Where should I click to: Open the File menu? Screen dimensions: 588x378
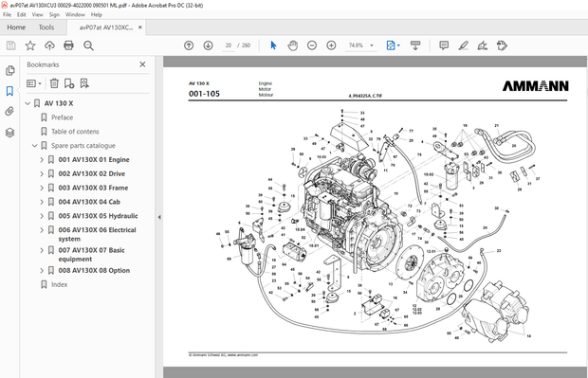click(x=8, y=14)
